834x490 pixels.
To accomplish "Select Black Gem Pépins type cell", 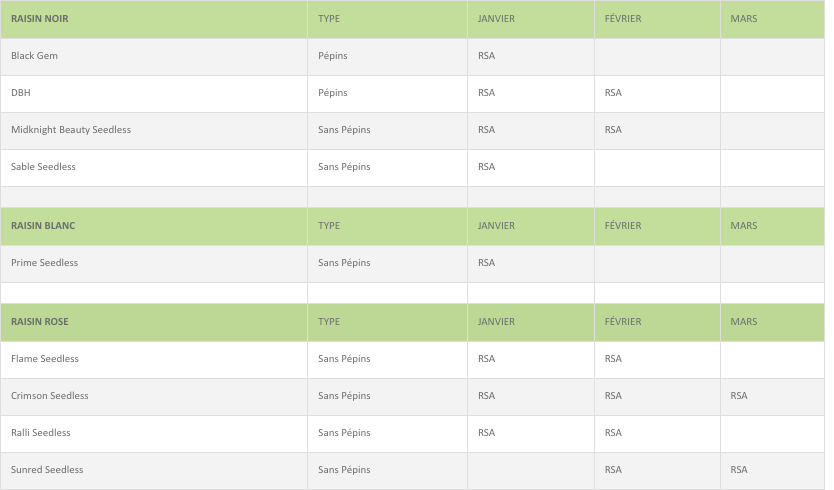I will [x=387, y=56].
